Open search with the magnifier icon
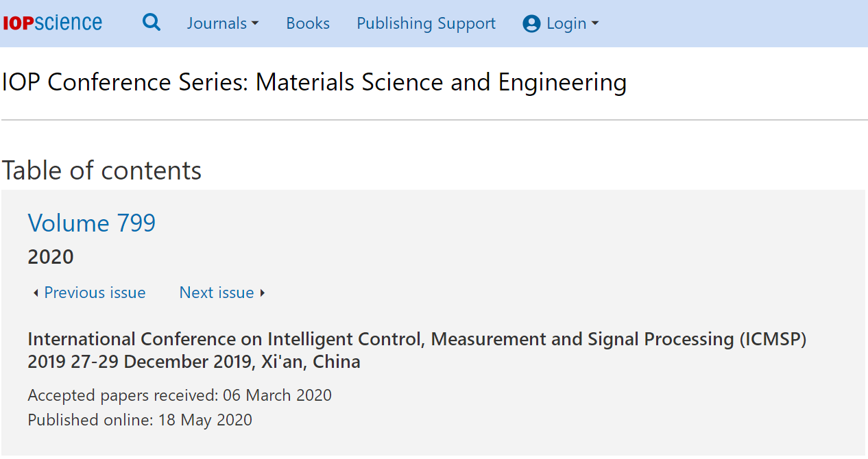This screenshot has height=459, width=868. pos(152,23)
